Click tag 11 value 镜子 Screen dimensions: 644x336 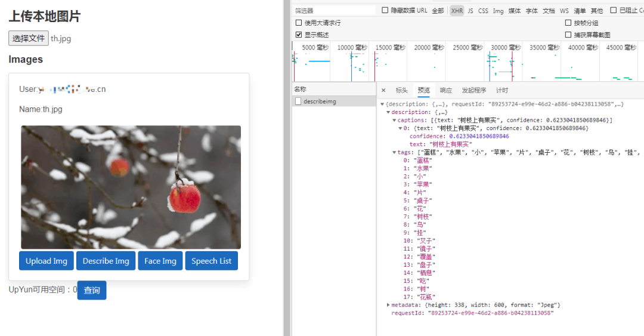pyautogui.click(x=426, y=248)
